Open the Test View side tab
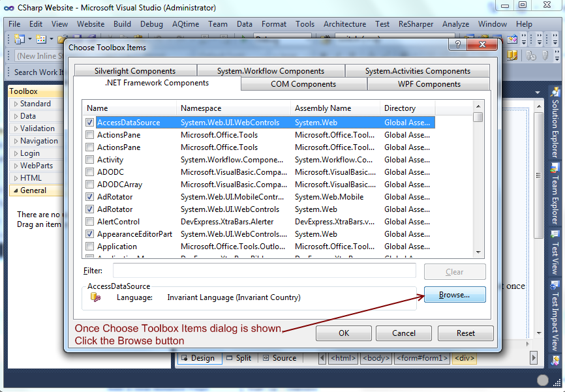This screenshot has height=392, width=565. pos(555,254)
